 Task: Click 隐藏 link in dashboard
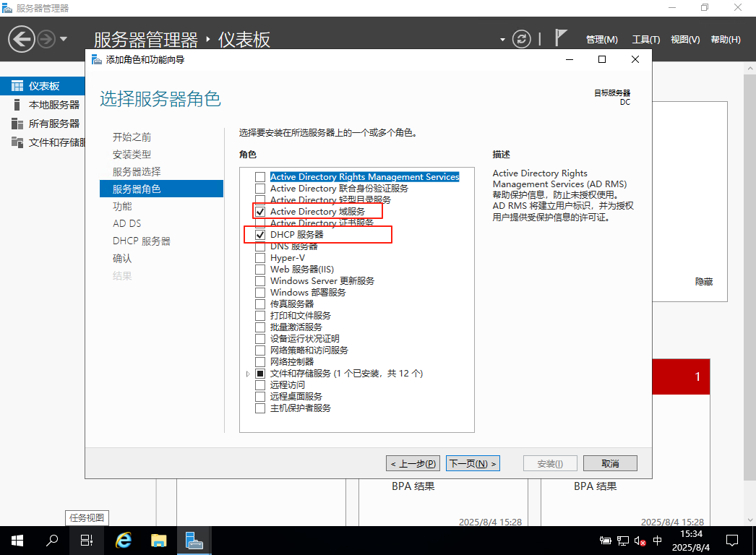click(703, 282)
